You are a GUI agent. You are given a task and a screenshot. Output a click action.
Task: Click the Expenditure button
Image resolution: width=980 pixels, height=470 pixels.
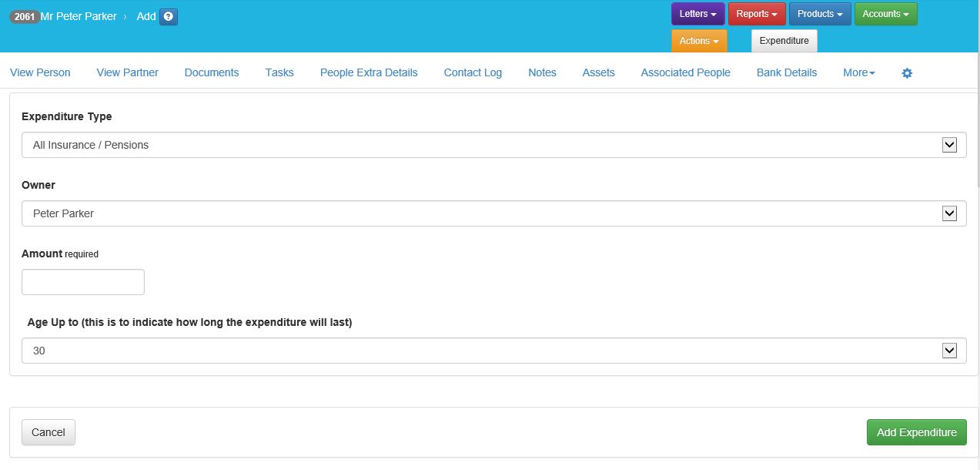[784, 41]
